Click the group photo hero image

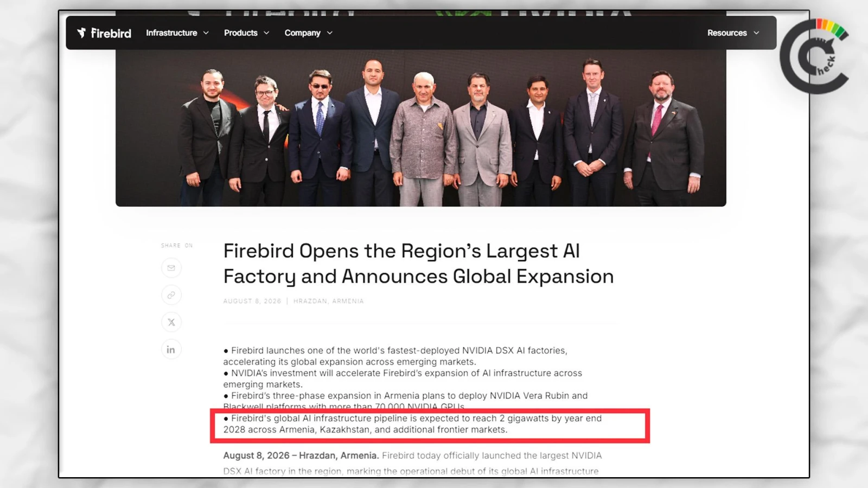[x=421, y=128]
